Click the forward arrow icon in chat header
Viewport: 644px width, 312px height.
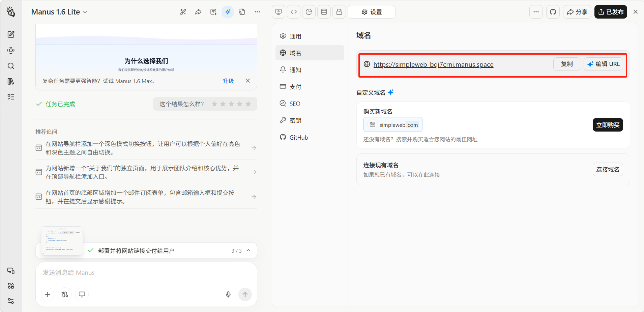(x=198, y=12)
